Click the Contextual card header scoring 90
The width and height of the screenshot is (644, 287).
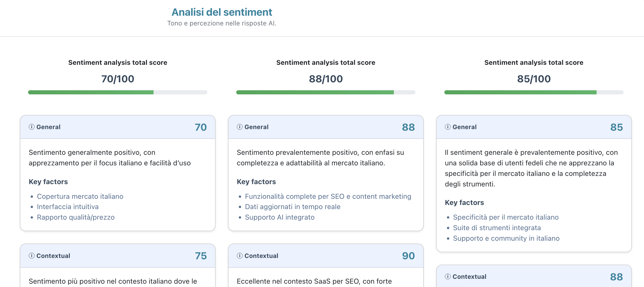[x=326, y=256]
